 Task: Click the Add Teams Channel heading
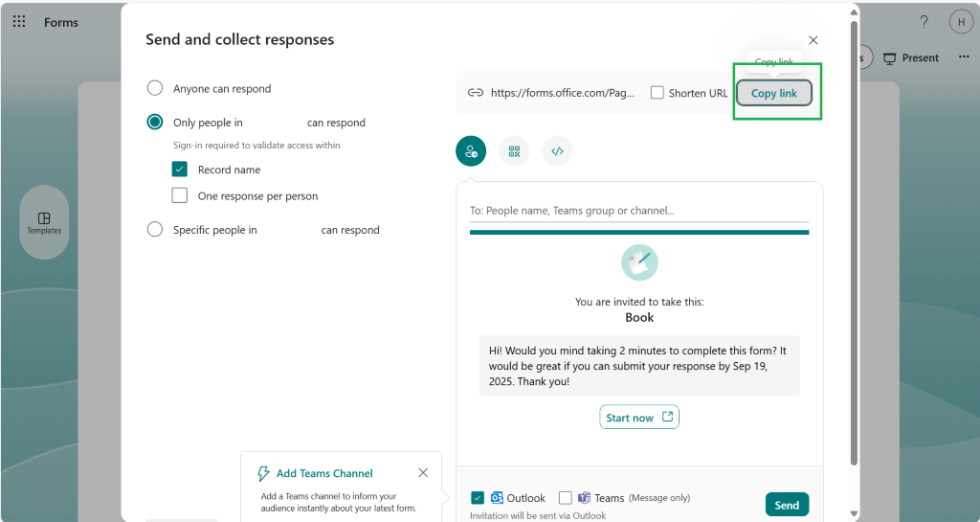coord(324,473)
